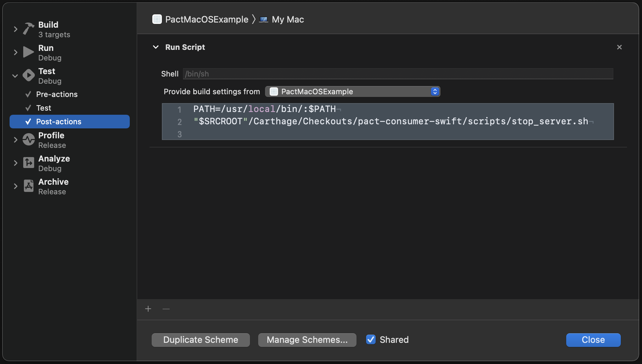
Task: Select the Test sub-item under Test
Action: point(70,108)
